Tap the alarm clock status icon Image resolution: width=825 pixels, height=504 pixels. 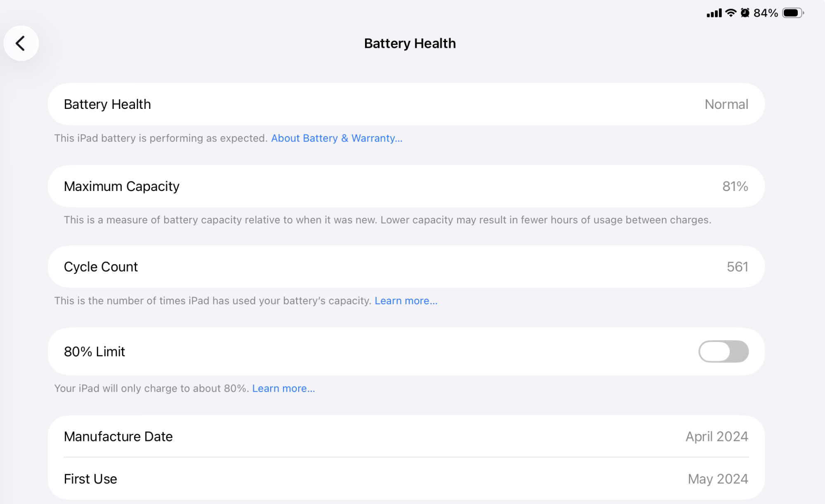click(745, 13)
